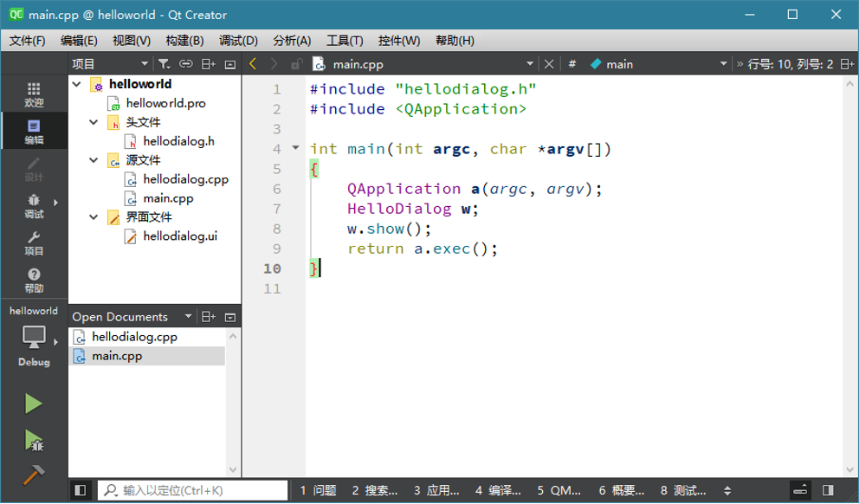
Task: Toggle the file write lock icon
Action: pyautogui.click(x=296, y=64)
